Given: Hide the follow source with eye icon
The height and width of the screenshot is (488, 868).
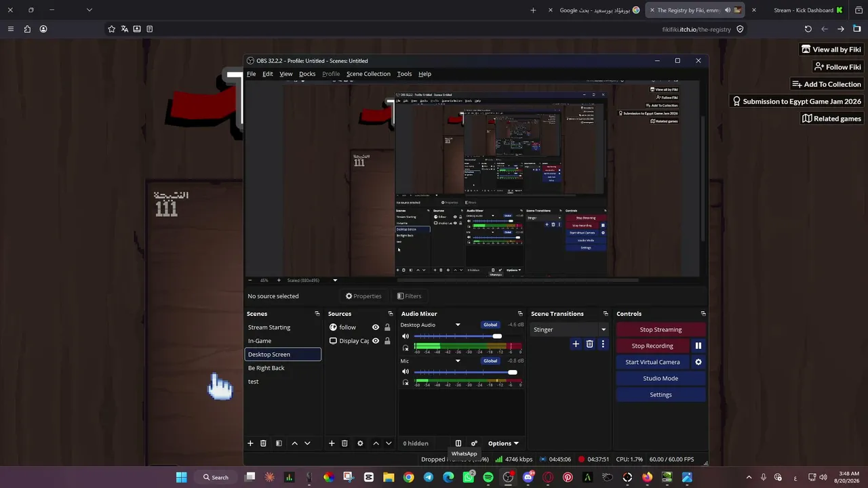Looking at the screenshot, I should pyautogui.click(x=376, y=327).
